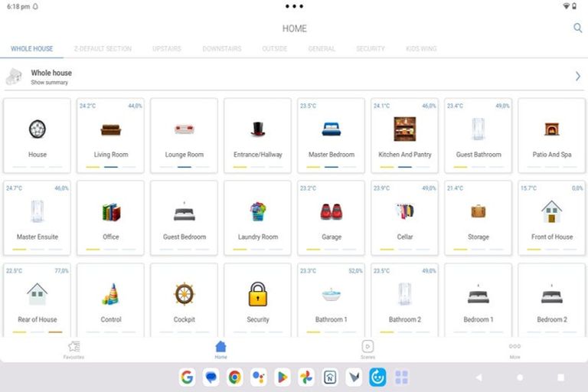
Task: Switch to the Upstairs tab
Action: click(x=167, y=49)
